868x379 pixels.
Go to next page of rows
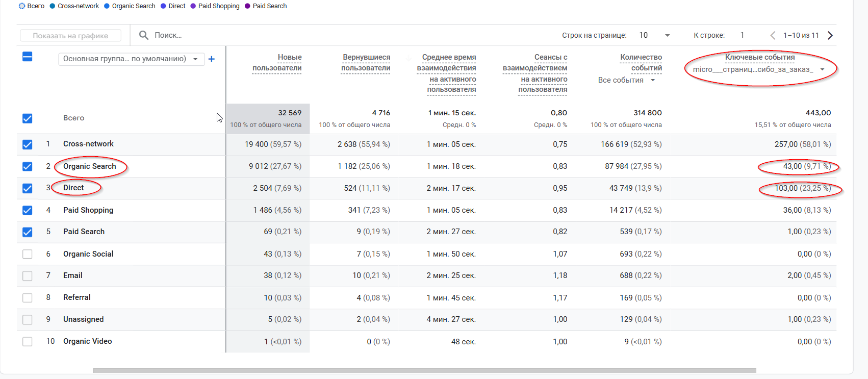click(830, 35)
